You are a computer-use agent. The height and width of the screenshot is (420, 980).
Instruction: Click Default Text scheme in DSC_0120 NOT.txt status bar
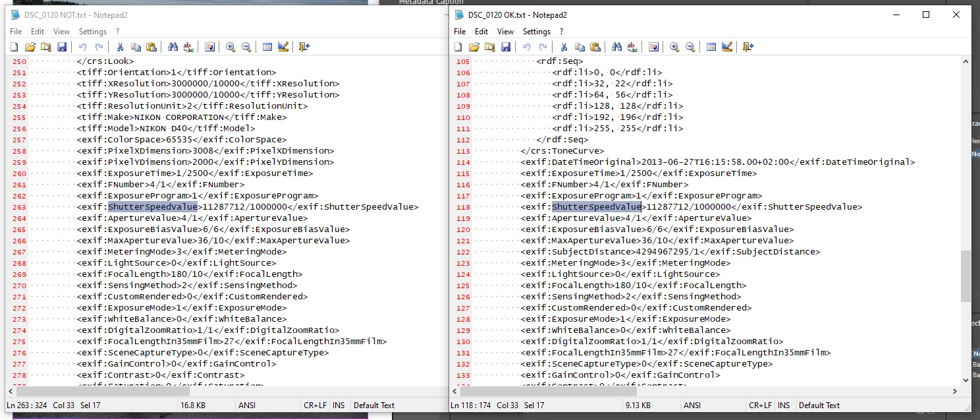tap(374, 405)
